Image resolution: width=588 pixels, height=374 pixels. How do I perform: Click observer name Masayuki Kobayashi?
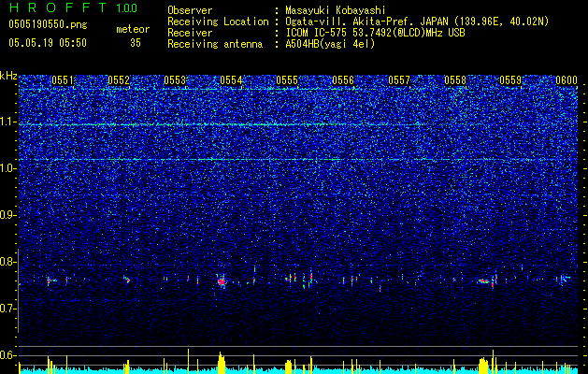(335, 10)
